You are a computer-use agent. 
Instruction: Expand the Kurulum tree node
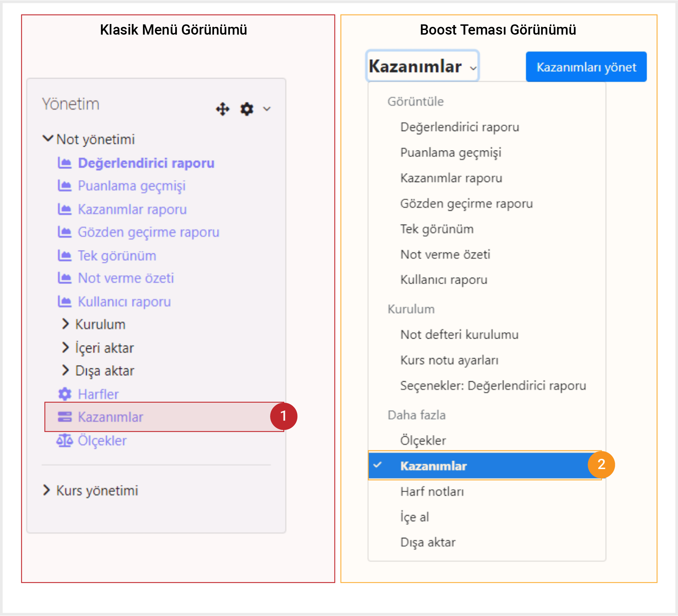[65, 324]
